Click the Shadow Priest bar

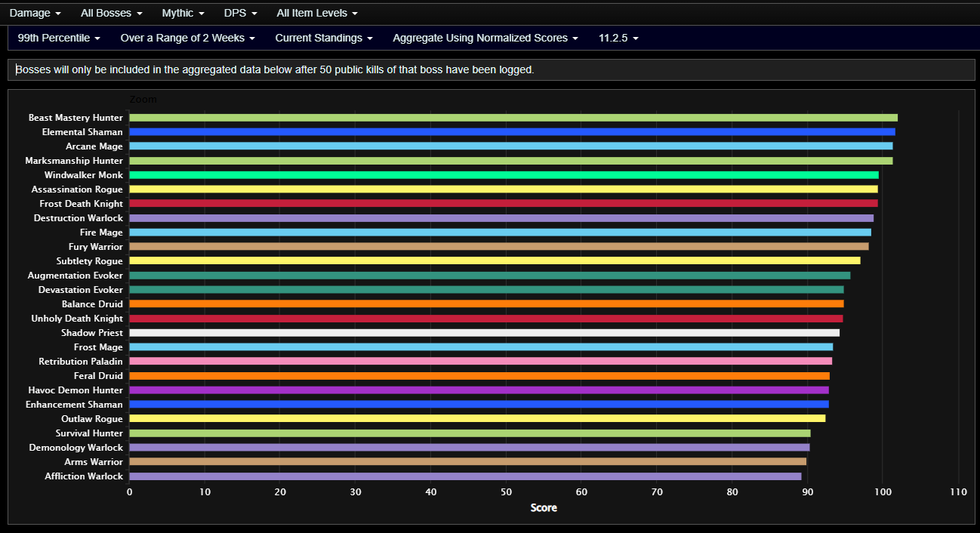tap(485, 333)
